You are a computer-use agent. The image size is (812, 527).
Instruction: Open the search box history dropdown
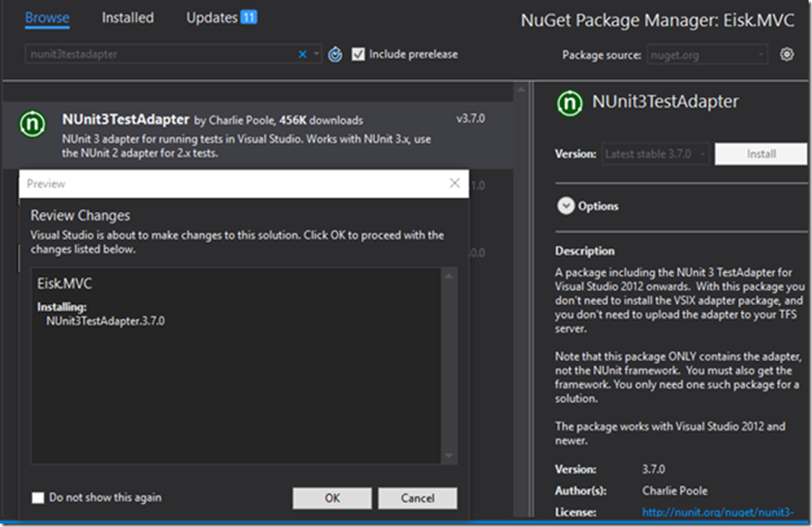pos(316,54)
